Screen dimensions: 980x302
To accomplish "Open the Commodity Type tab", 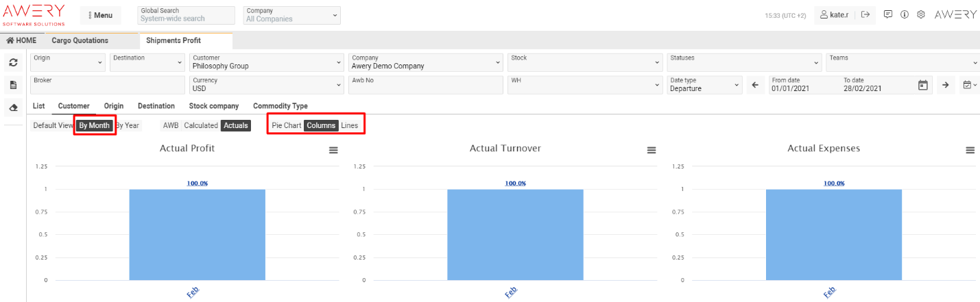I will click(x=280, y=106).
